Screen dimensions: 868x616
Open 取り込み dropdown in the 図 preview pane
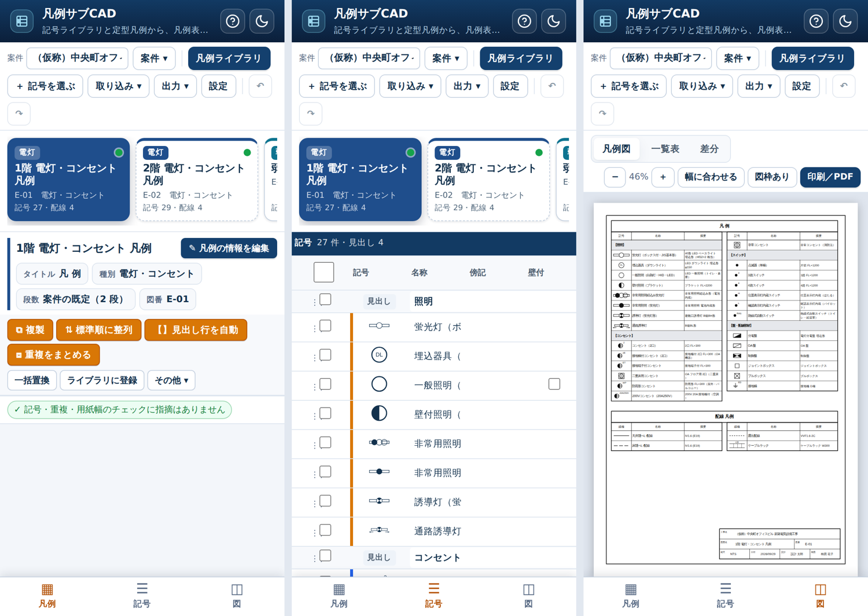coord(702,86)
